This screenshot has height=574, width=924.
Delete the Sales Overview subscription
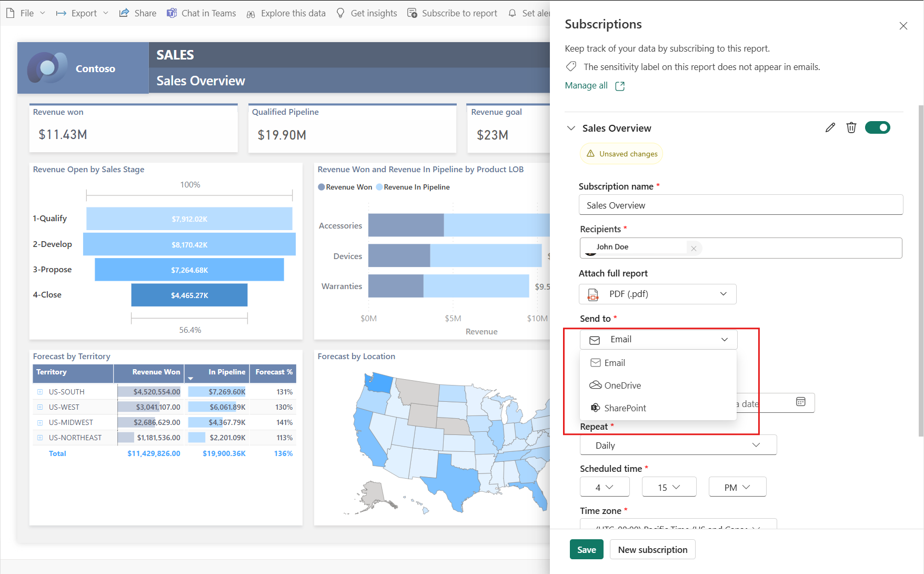851,127
